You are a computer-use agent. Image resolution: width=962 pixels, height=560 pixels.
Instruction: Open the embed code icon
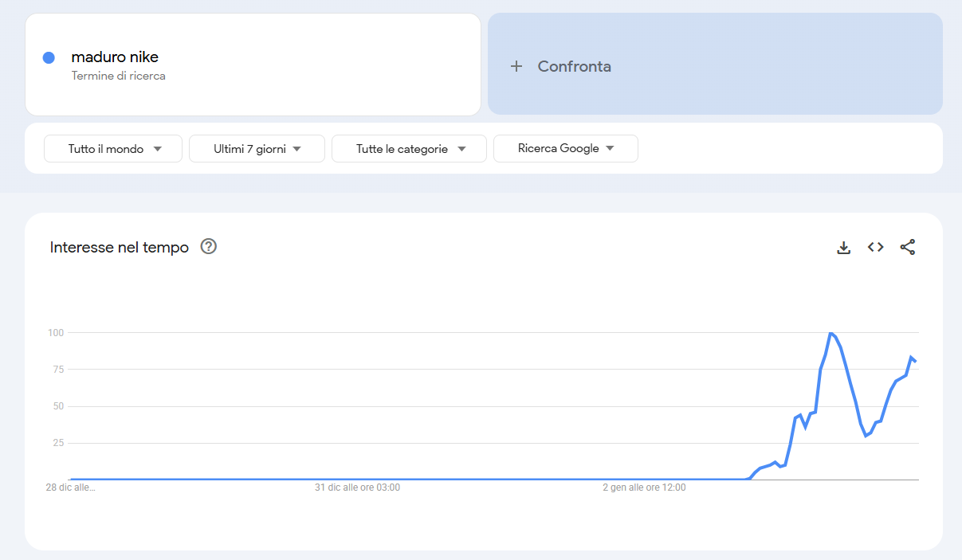point(875,248)
